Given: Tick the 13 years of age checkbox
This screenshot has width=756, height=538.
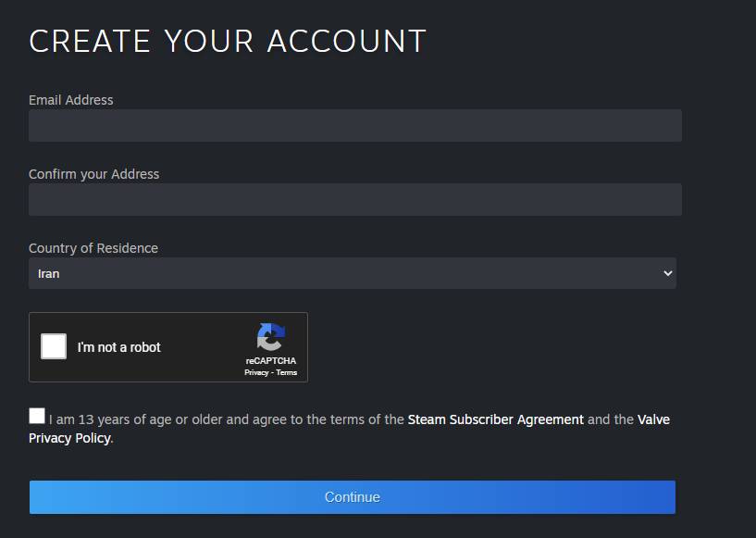Looking at the screenshot, I should coord(37,416).
